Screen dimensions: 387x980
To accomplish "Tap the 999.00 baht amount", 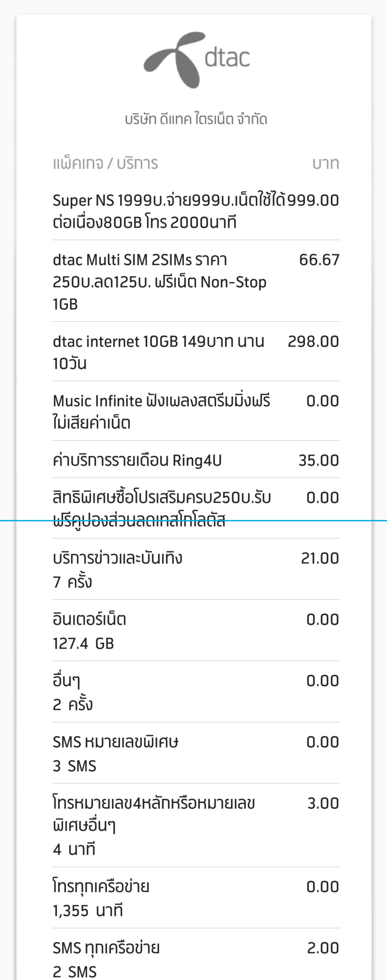I will pos(313,201).
